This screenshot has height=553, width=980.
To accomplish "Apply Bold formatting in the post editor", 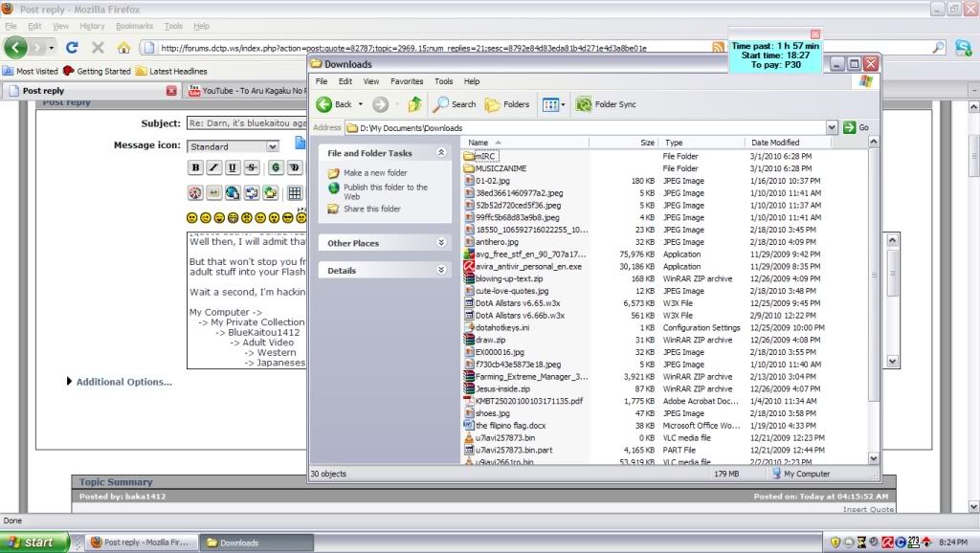I will coord(195,167).
